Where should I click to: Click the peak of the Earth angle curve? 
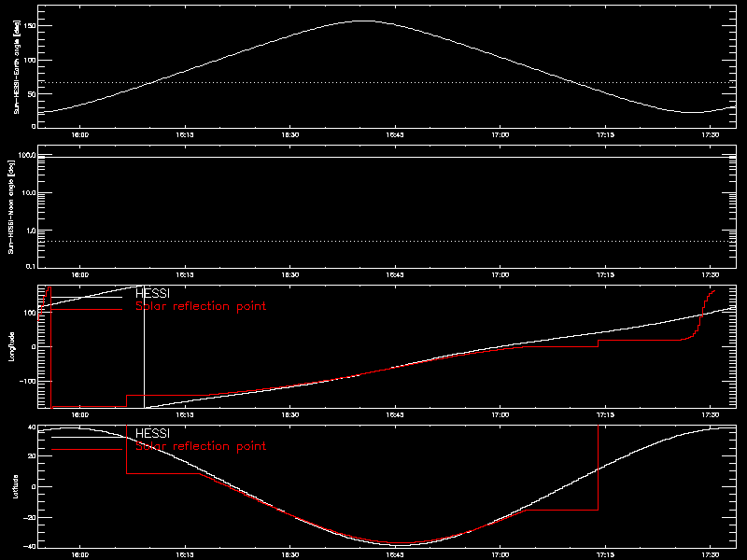coord(365,21)
